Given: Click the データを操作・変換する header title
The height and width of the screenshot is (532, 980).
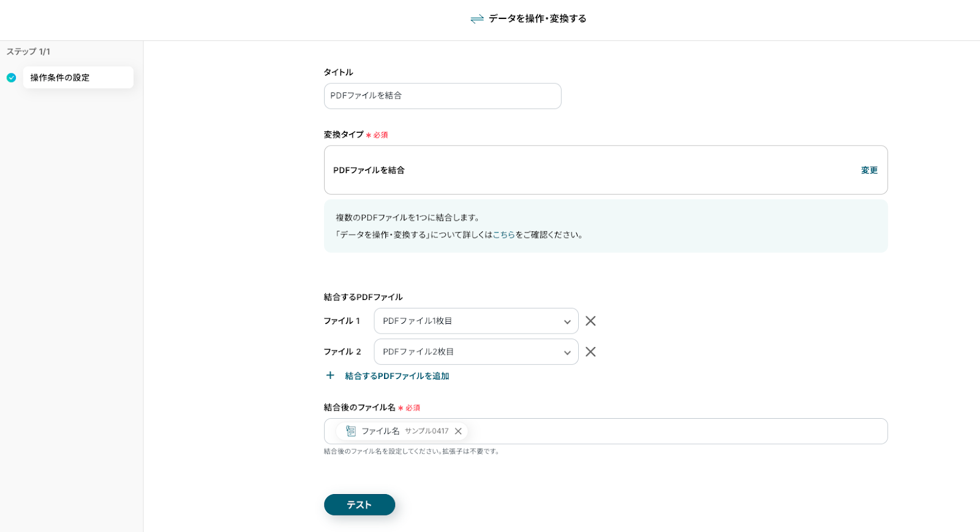Looking at the screenshot, I should pyautogui.click(x=537, y=19).
